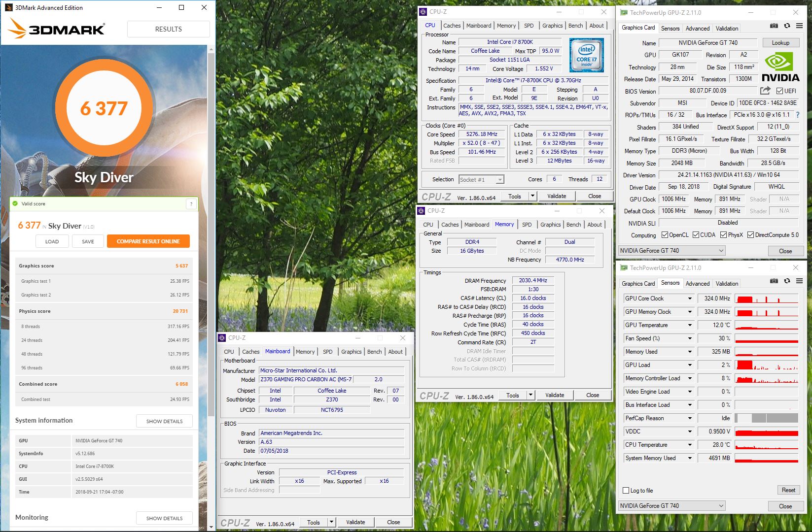Open Graphics tab in CPU-Z Mainboard window
812x532 pixels.
tap(351, 352)
